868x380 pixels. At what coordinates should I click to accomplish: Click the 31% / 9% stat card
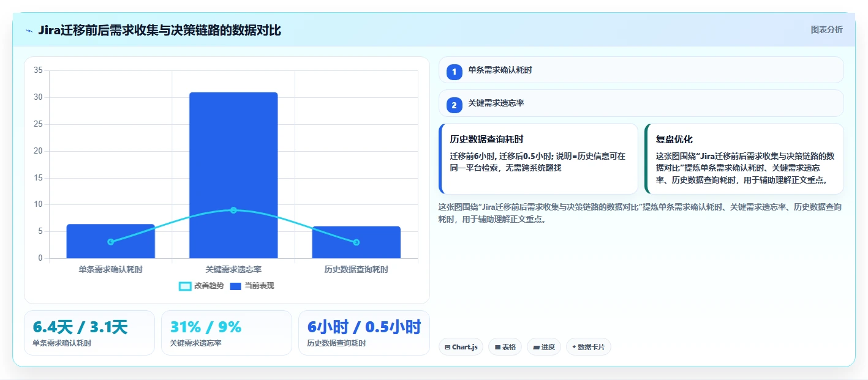227,333
